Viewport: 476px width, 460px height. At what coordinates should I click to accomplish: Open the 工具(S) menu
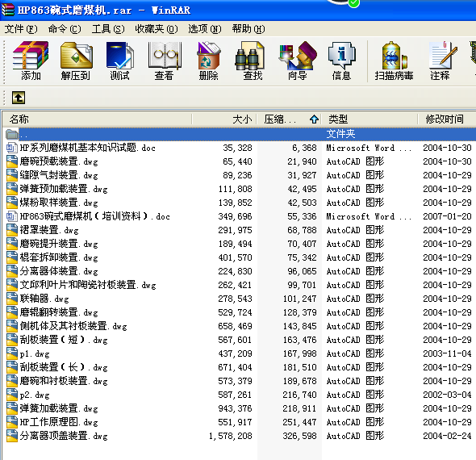click(108, 29)
